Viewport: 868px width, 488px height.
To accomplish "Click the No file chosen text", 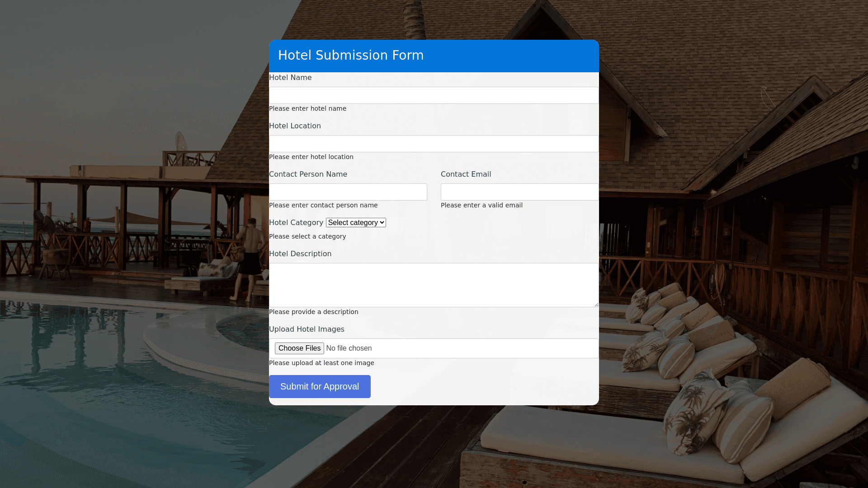I will click(x=349, y=348).
